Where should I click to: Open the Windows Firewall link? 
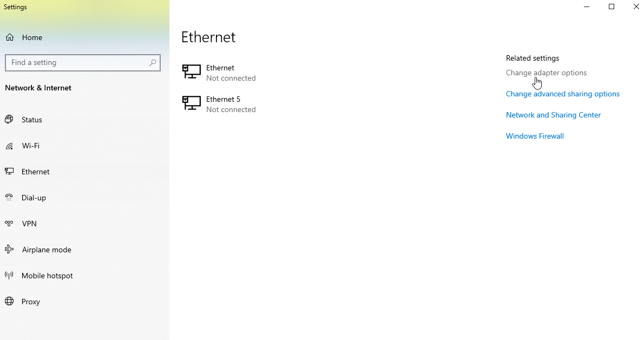[535, 136]
